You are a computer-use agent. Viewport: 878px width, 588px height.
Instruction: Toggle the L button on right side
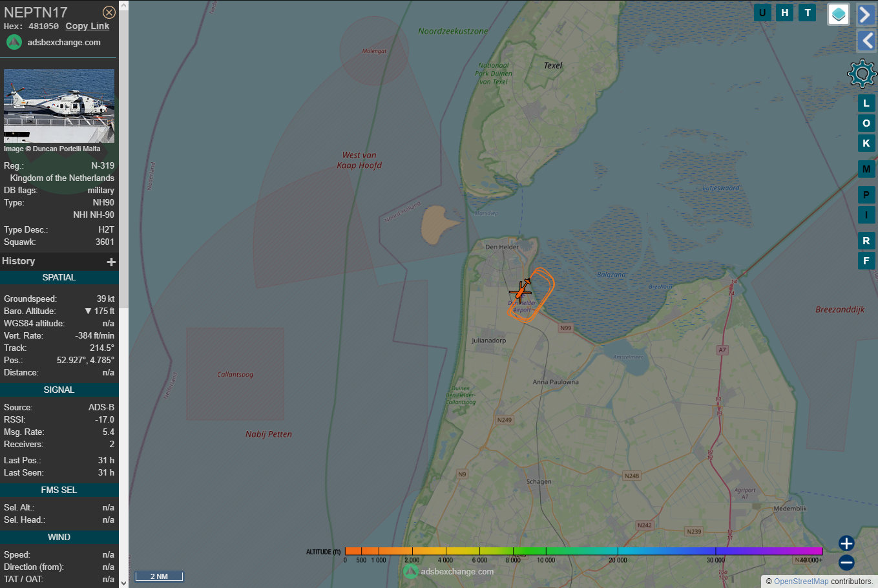click(866, 103)
